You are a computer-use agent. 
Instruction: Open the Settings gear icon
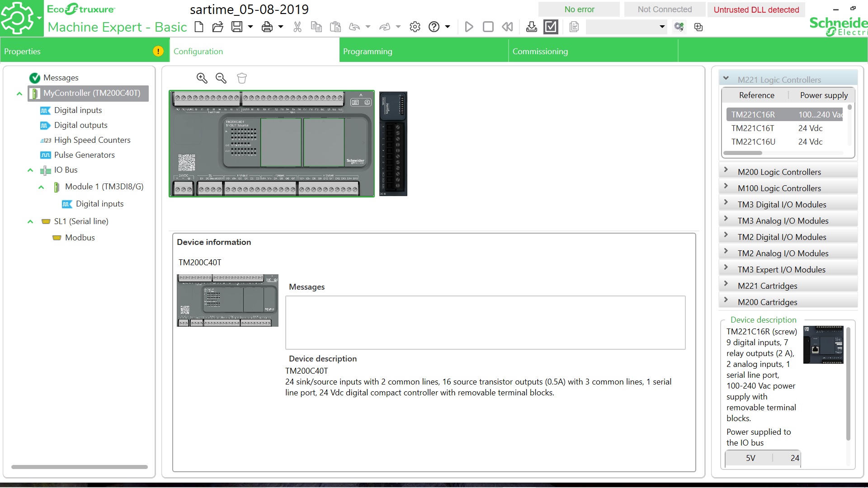point(415,27)
